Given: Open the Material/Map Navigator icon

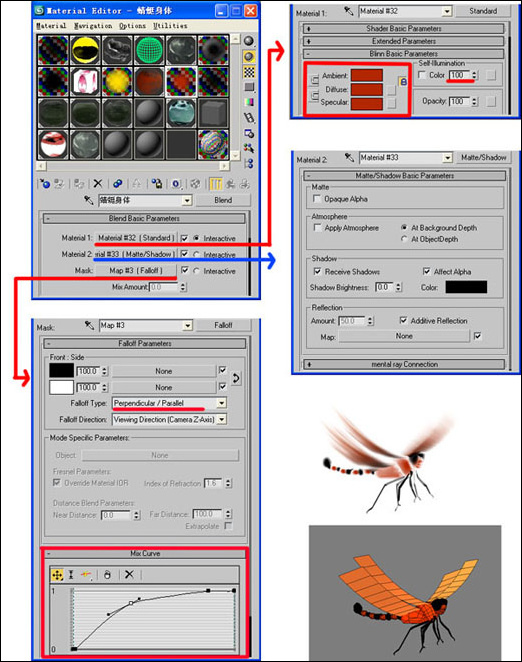Looking at the screenshot, I should (249, 163).
